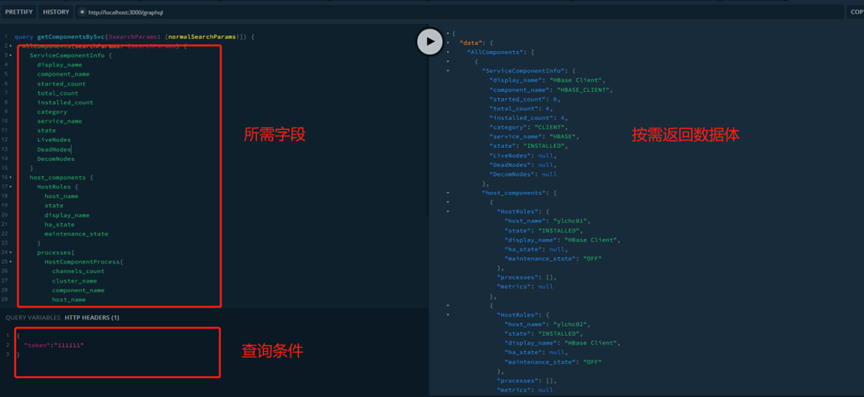Click "LiveNodes": null in the response

523,155
